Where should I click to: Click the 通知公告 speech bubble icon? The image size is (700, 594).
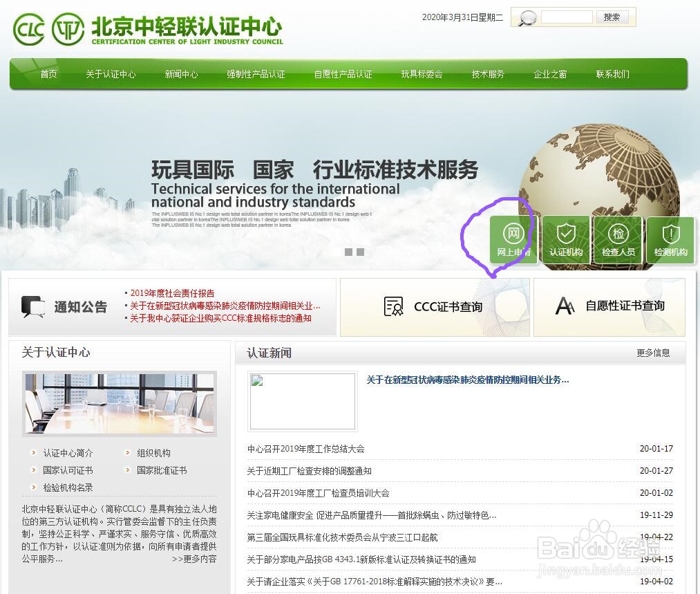point(33,307)
